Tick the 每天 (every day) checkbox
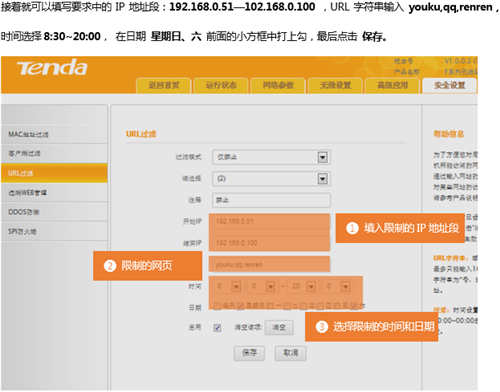 (217, 306)
